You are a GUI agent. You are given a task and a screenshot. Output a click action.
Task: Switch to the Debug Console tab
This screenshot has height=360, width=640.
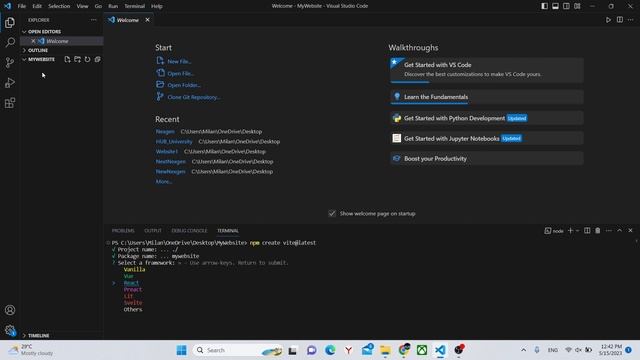tap(189, 231)
